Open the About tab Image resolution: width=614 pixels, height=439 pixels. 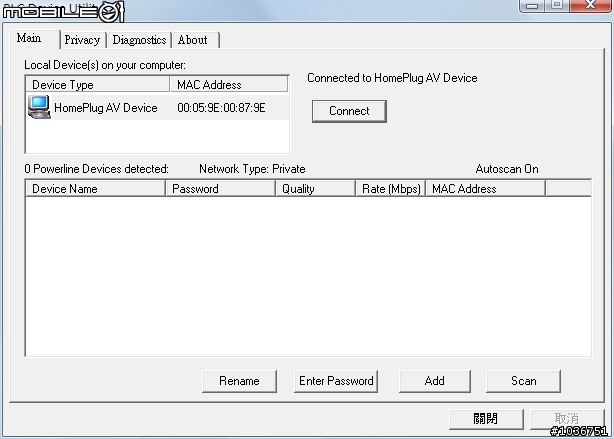click(195, 40)
